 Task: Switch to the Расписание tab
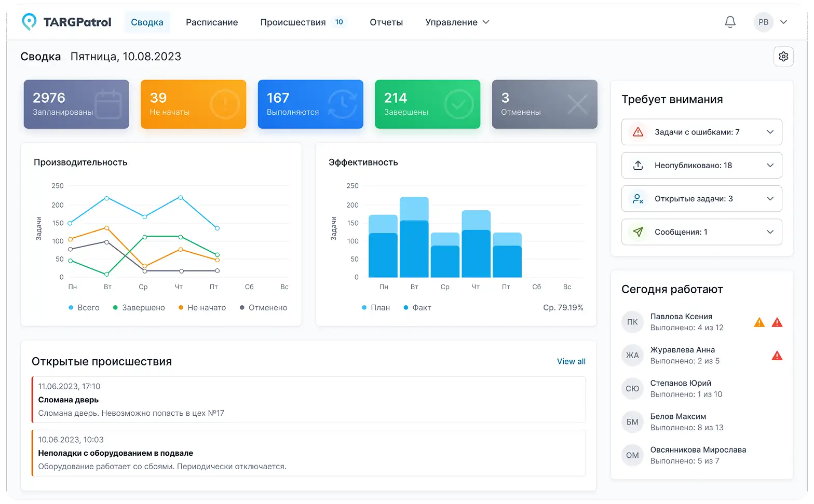coord(212,22)
